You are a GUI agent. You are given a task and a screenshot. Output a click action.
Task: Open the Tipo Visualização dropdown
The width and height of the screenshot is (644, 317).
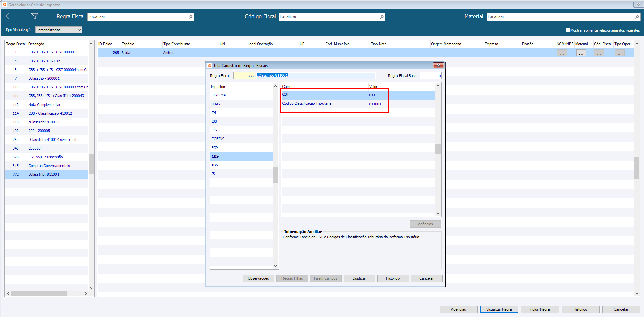[x=59, y=30]
